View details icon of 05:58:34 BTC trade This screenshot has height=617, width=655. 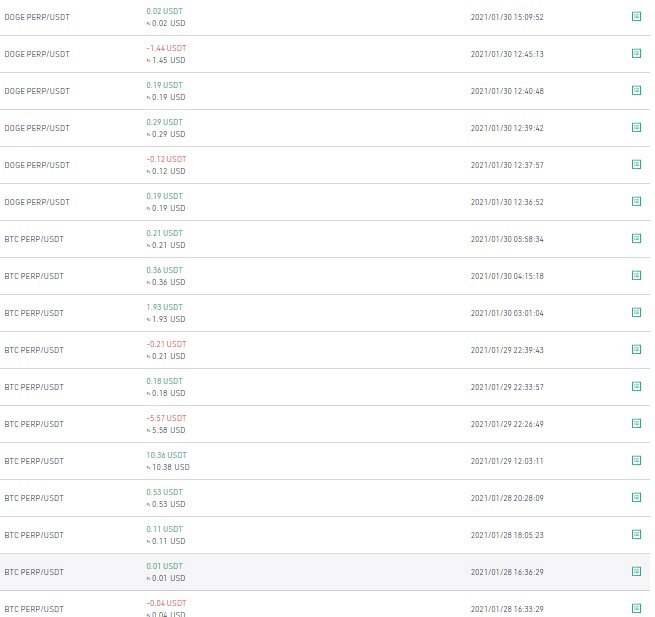tap(636, 238)
